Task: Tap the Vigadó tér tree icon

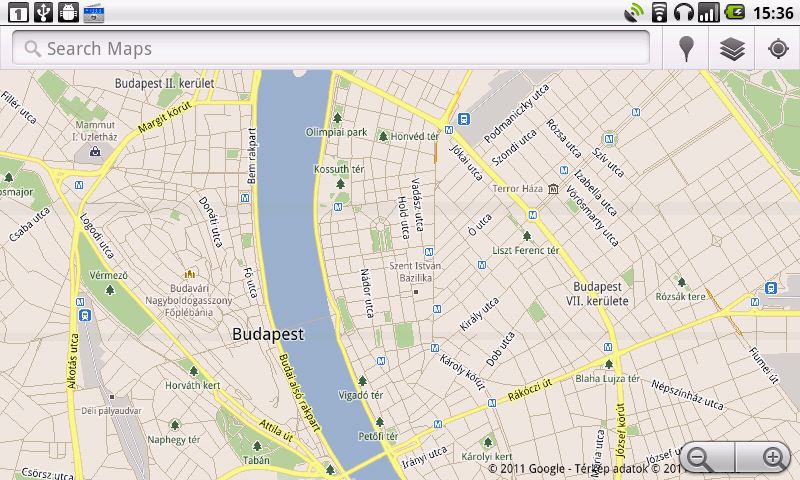Action: click(x=362, y=381)
